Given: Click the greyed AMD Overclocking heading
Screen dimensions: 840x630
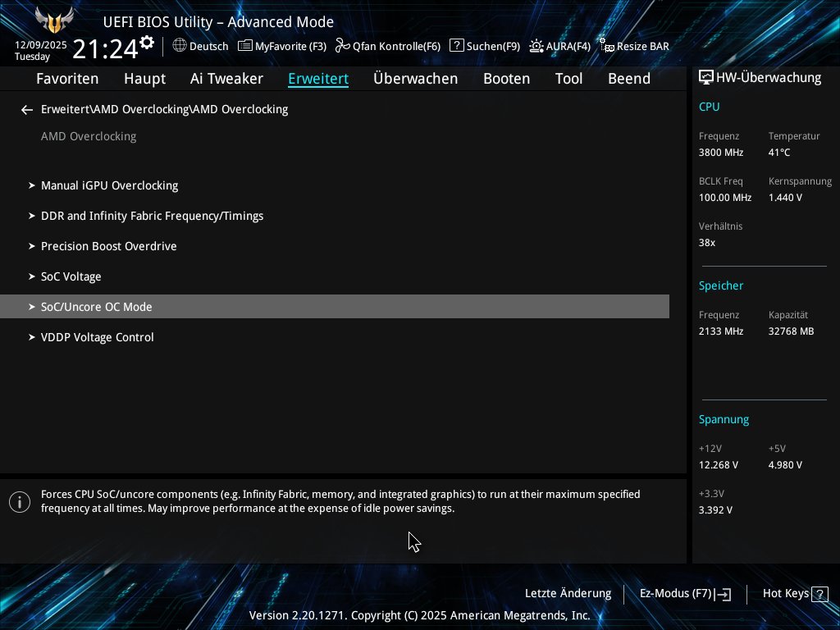Looking at the screenshot, I should [89, 137].
